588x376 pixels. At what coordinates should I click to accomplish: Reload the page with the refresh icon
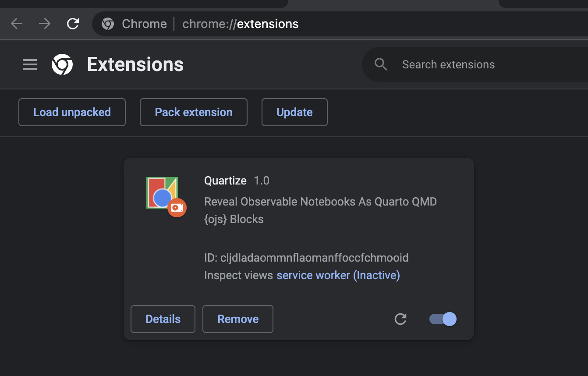pos(73,24)
